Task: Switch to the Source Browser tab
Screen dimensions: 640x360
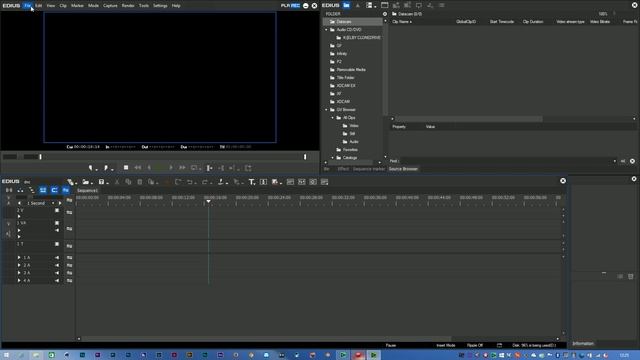Action: click(x=403, y=169)
